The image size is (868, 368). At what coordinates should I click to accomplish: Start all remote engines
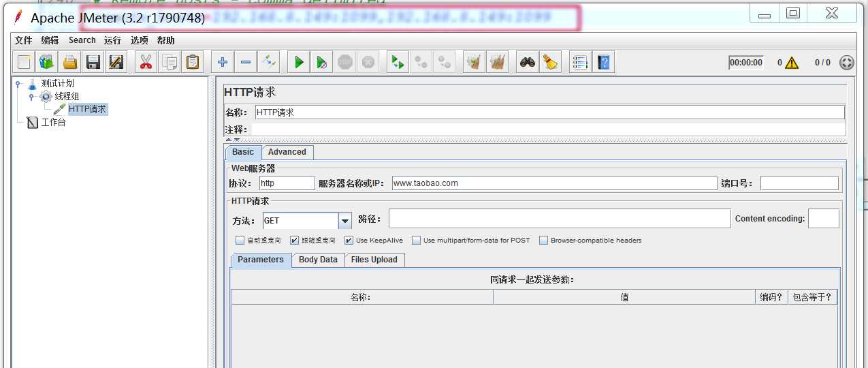398,63
